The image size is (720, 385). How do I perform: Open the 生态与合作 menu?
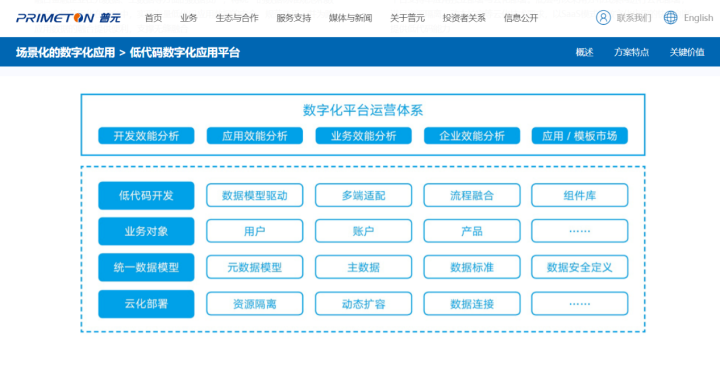(x=237, y=18)
